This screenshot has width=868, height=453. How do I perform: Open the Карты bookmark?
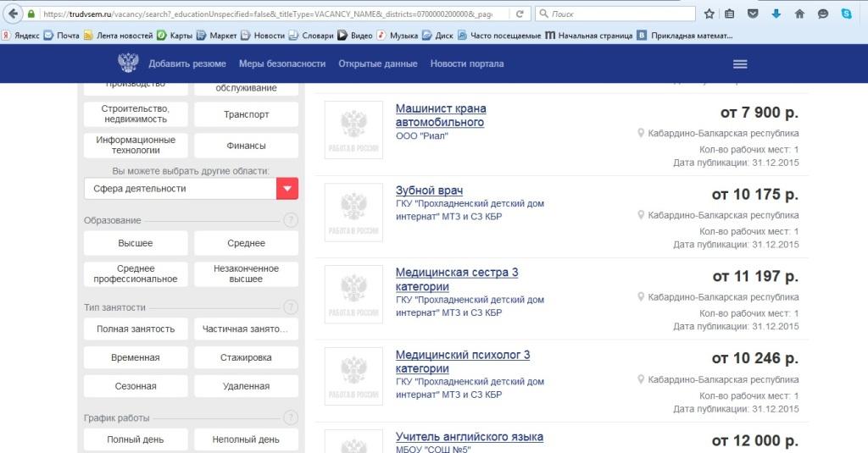tap(175, 36)
